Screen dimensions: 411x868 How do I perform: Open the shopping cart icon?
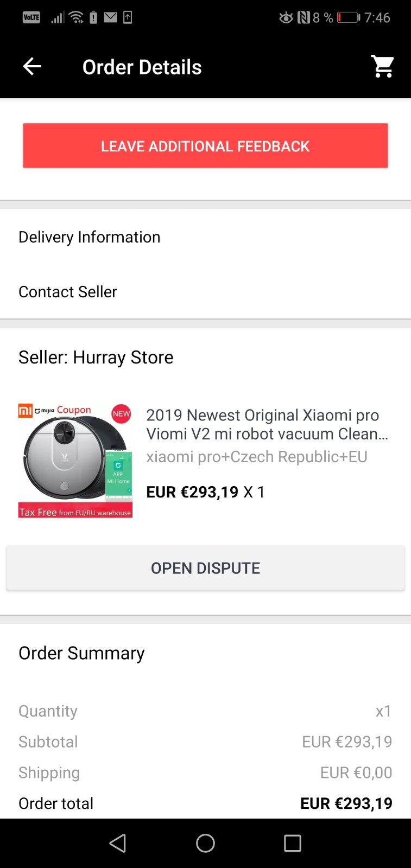382,67
